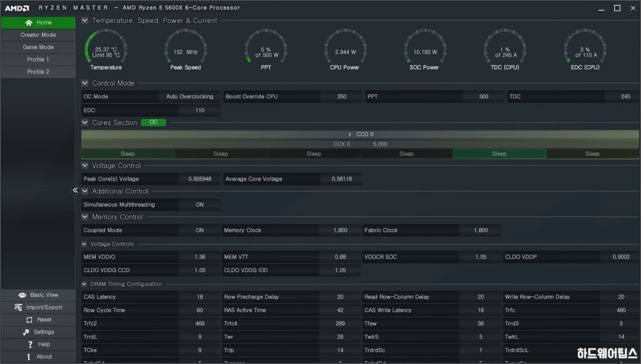Click the PPT gauge
641x364 pixels.
[x=265, y=50]
